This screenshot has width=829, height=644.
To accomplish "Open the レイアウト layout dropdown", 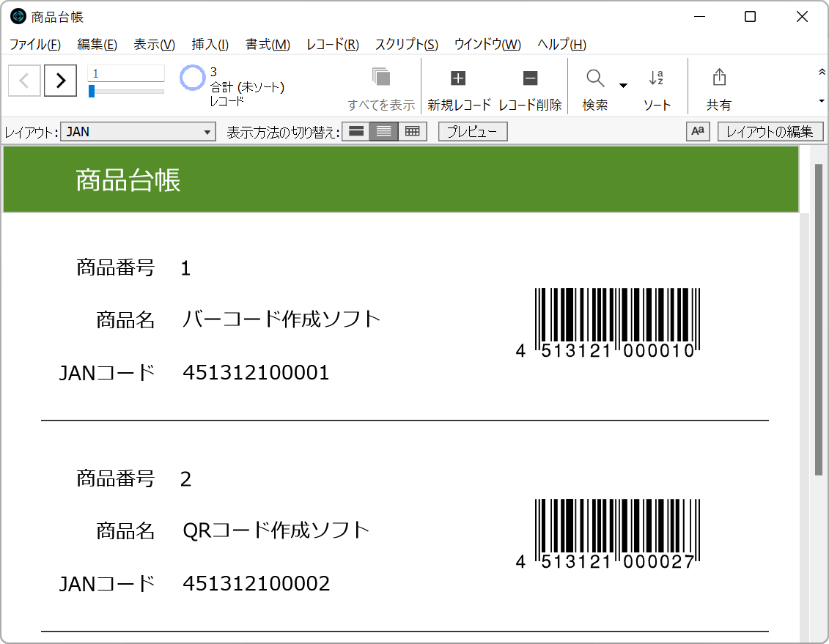I will pyautogui.click(x=137, y=131).
